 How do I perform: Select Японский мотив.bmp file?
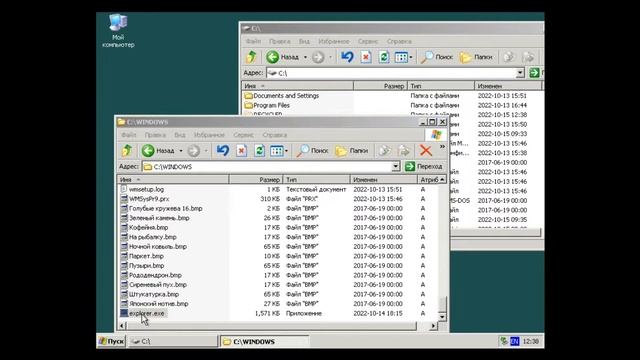pos(158,304)
